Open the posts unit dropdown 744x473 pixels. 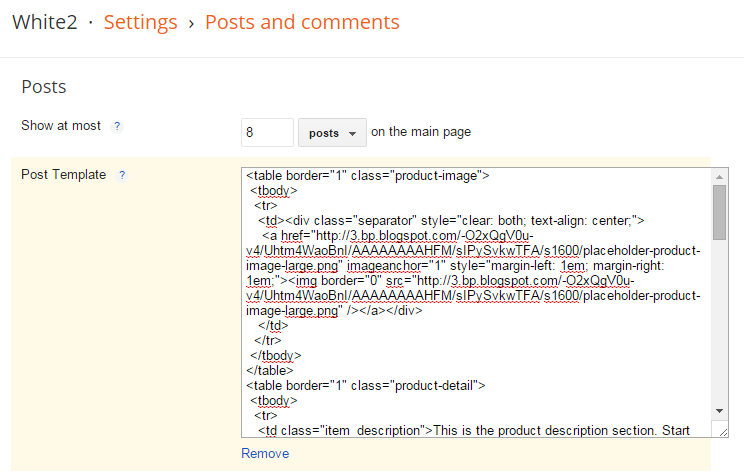tap(332, 133)
